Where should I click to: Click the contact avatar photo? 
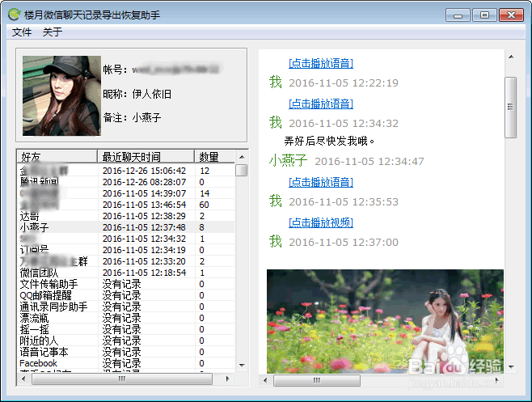pyautogui.click(x=61, y=95)
